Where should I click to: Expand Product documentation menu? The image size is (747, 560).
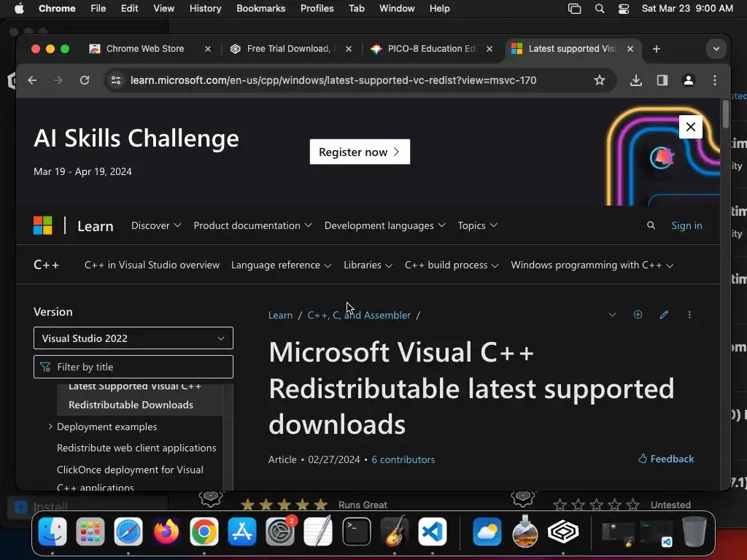point(252,225)
